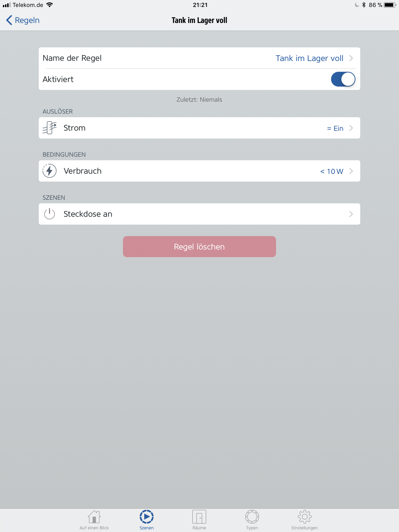Open the Strom trigger chevron
This screenshot has height=532, width=399.
[351, 128]
